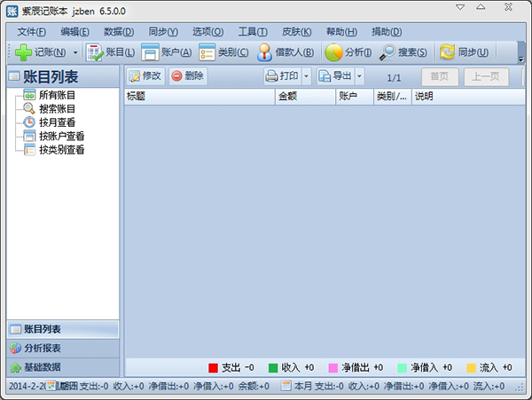The height and width of the screenshot is (400, 532).
Task: Expand the main toolbar overflow arrow
Action: coord(521,59)
